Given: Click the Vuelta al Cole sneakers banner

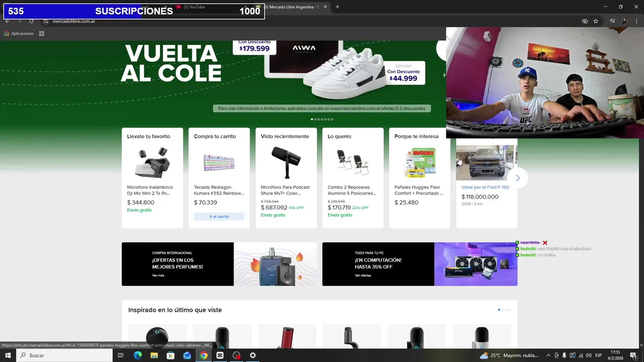Looking at the screenshot, I should pos(223,80).
